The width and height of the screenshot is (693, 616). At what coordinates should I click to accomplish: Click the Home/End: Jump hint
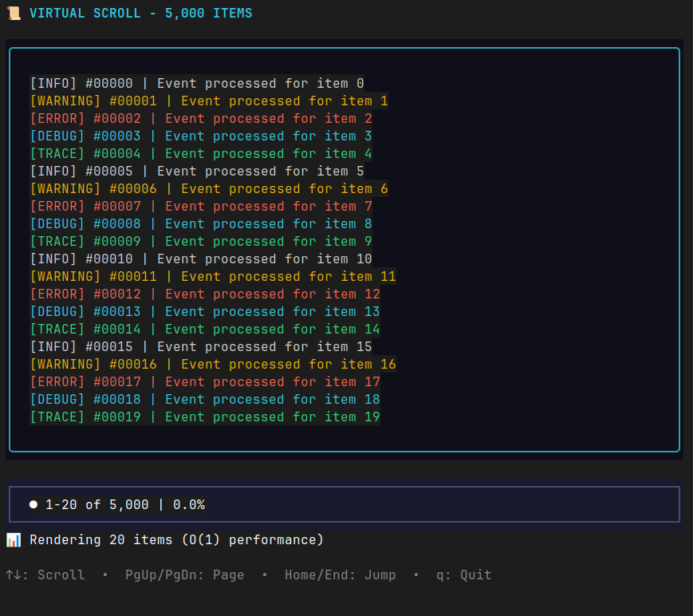click(x=341, y=575)
